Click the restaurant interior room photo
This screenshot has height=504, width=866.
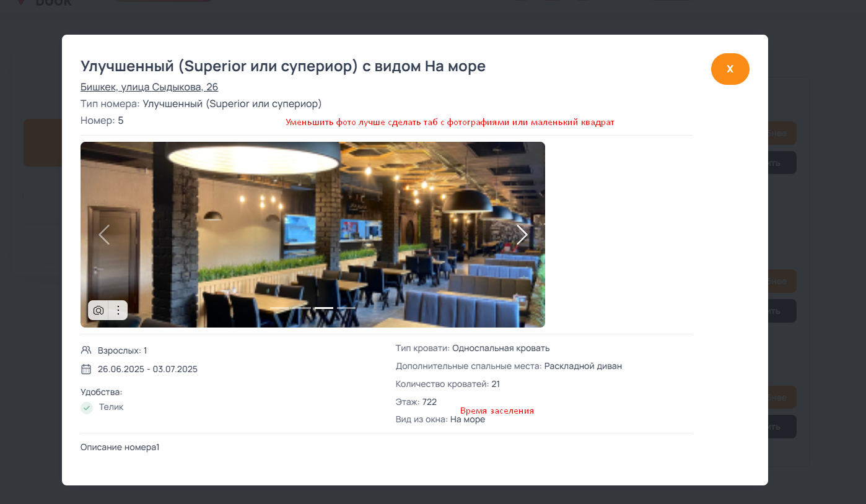click(x=313, y=235)
